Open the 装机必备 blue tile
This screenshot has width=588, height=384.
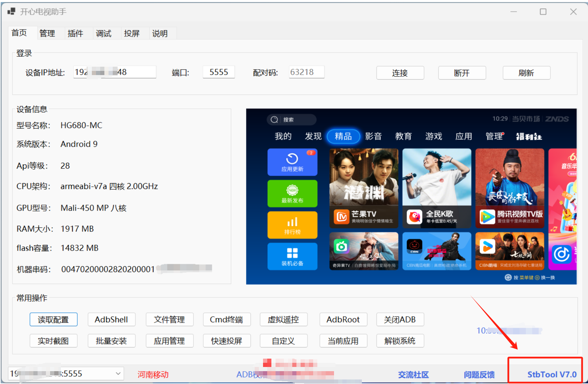[292, 256]
